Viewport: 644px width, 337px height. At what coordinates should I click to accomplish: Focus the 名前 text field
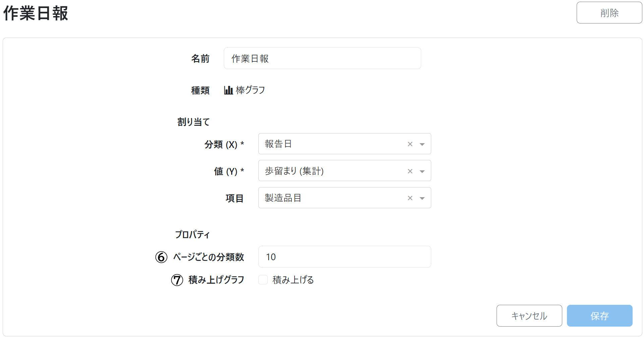(322, 58)
